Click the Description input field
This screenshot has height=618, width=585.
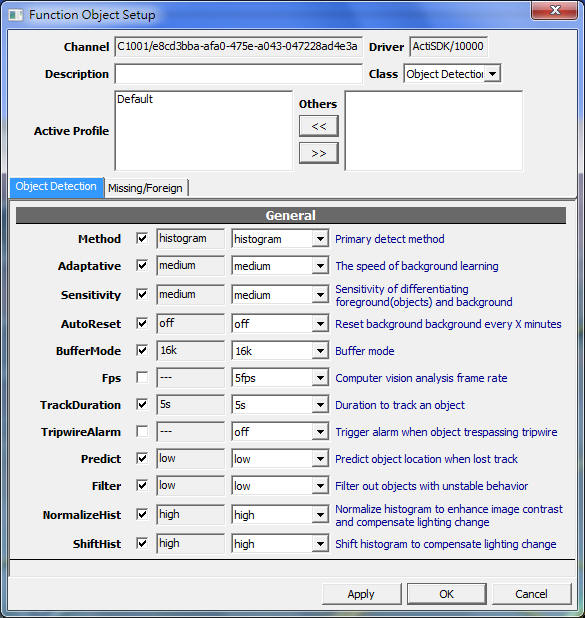(238, 74)
